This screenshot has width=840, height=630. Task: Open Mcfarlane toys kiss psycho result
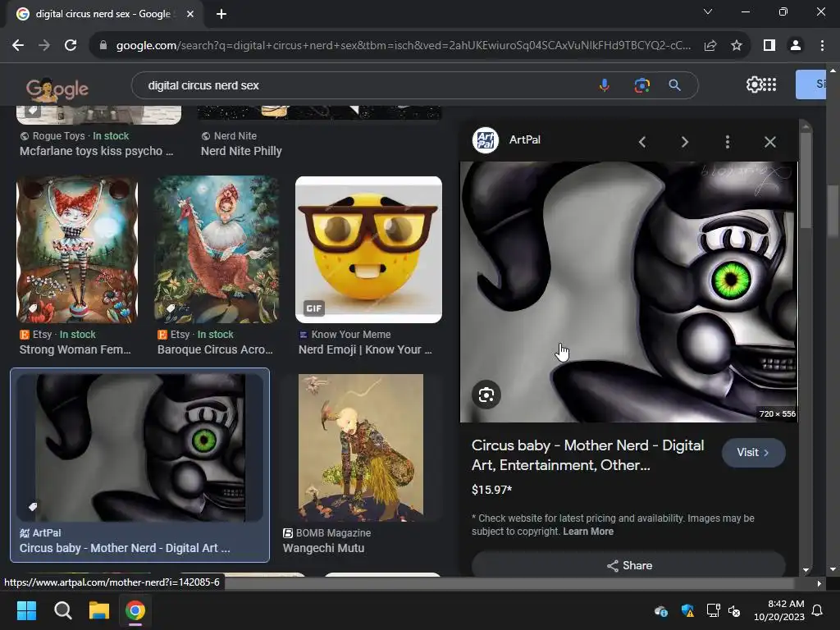tap(97, 151)
